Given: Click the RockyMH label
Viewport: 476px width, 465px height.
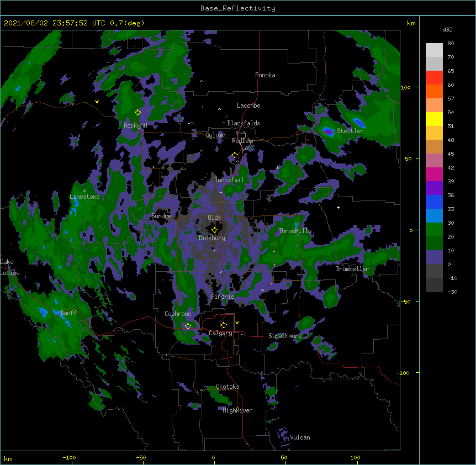Looking at the screenshot, I should coord(135,125).
